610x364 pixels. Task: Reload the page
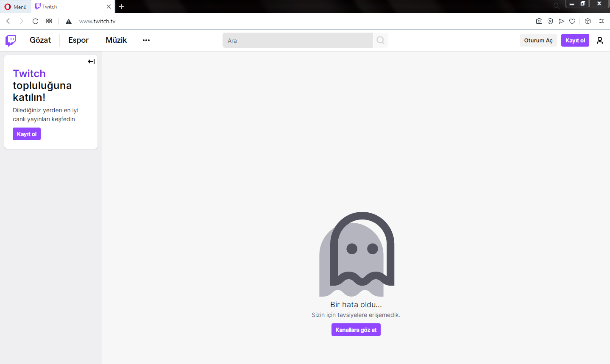pyautogui.click(x=35, y=21)
